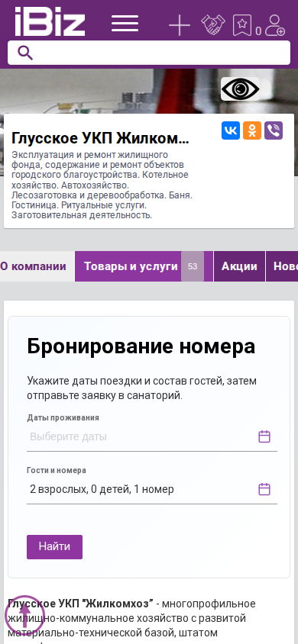The height and width of the screenshot is (644, 298).
Task: Click the scroll-to-top arrow button
Action: click(x=24, y=615)
